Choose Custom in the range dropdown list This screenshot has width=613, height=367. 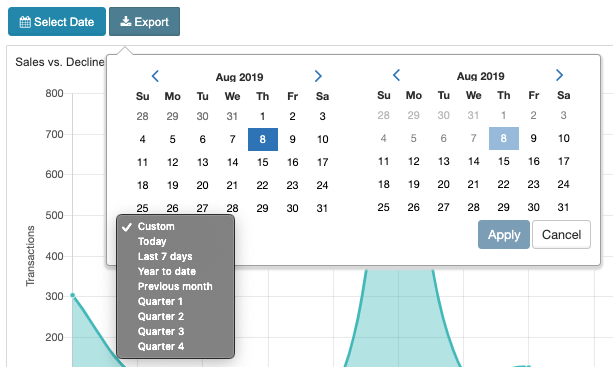[x=176, y=227]
